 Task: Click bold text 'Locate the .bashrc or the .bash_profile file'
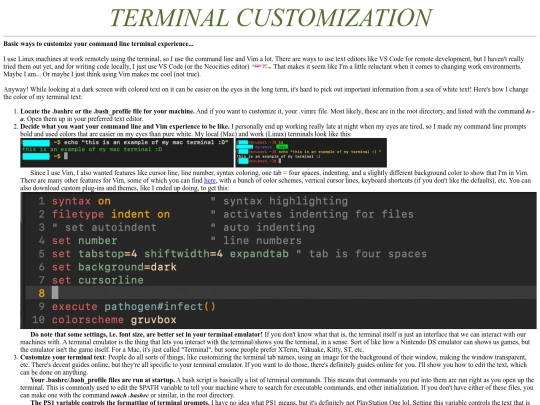tap(107, 111)
